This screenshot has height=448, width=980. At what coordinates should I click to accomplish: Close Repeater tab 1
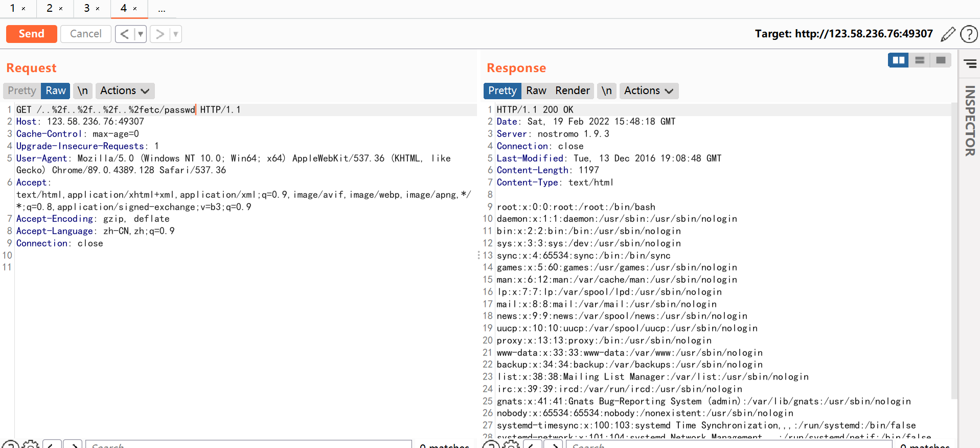(24, 9)
